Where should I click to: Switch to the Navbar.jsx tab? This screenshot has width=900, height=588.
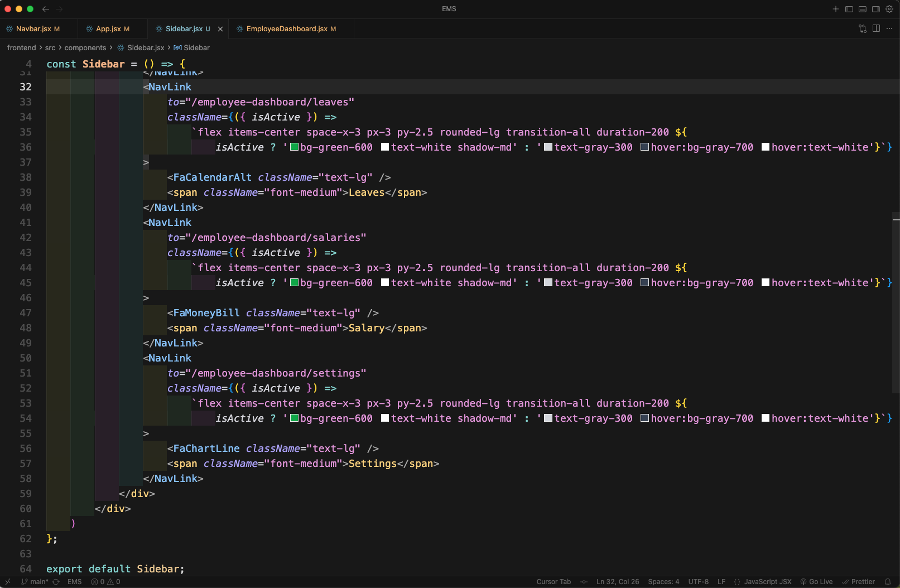tap(33, 29)
